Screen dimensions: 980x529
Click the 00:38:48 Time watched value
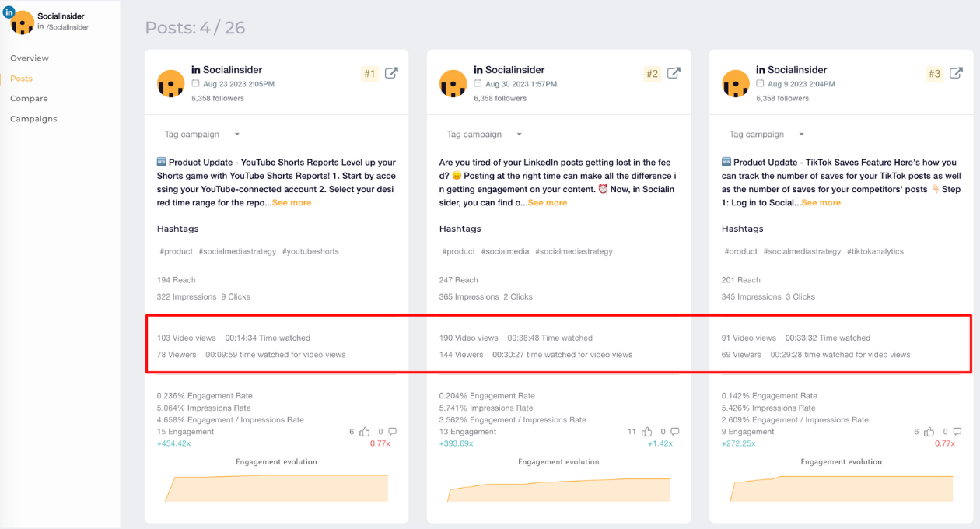(550, 338)
